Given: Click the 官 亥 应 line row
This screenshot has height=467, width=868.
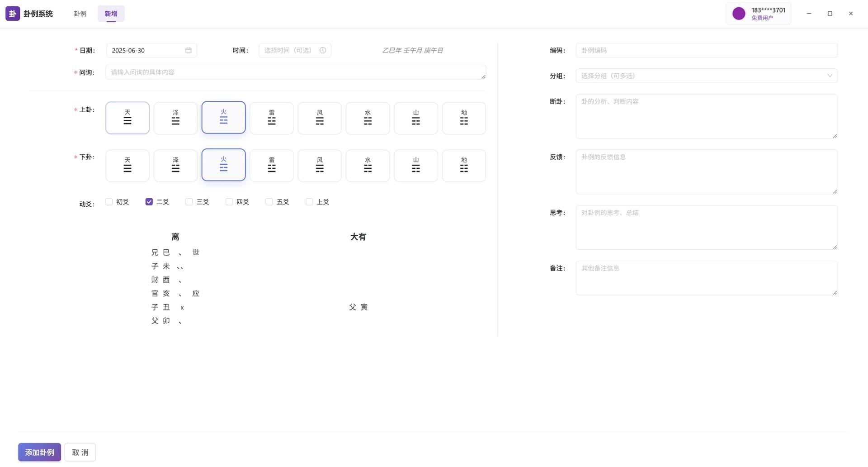Looking at the screenshot, I should tap(175, 293).
